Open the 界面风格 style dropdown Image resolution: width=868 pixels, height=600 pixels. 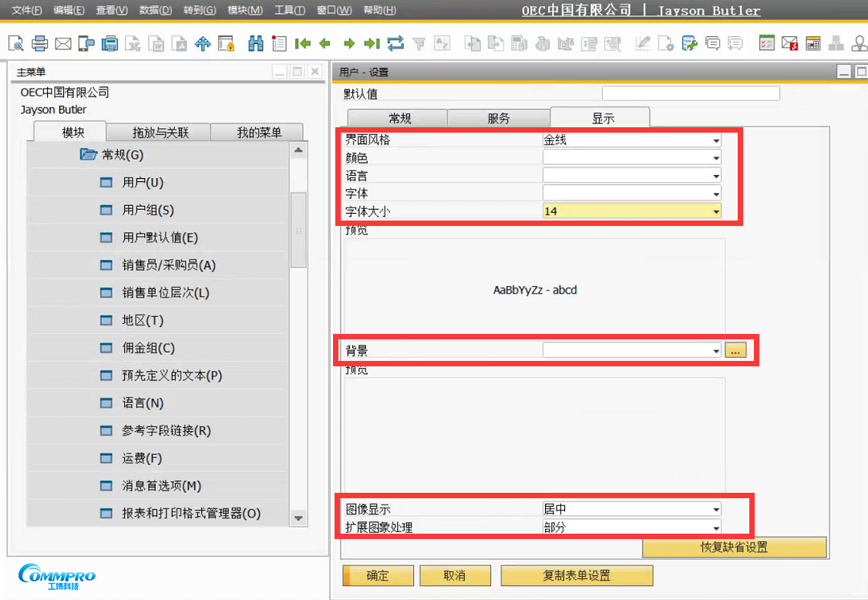(x=715, y=140)
